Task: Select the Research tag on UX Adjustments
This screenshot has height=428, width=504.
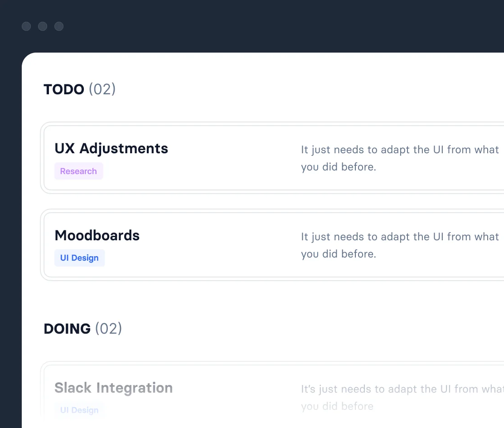Action: pyautogui.click(x=78, y=171)
